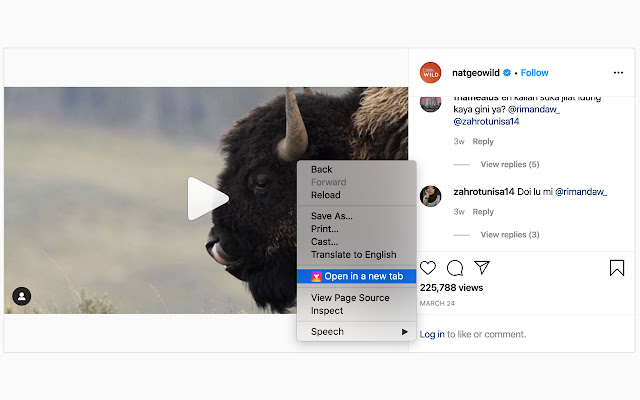Open the three-dot more options menu

pyautogui.click(x=618, y=73)
